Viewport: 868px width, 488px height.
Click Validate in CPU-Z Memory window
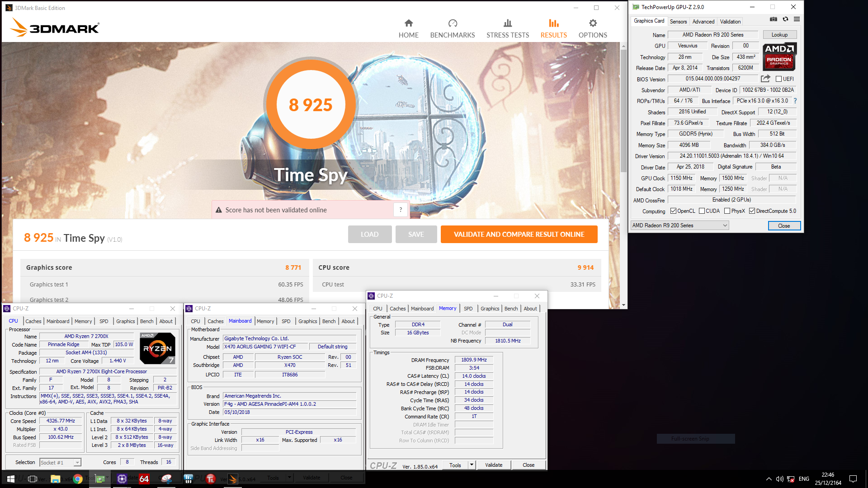493,465
